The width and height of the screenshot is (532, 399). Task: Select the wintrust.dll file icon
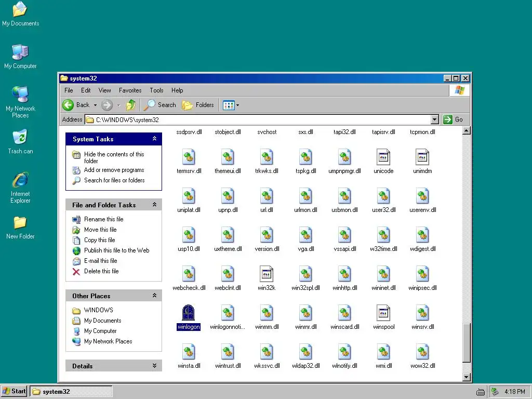[x=228, y=352]
